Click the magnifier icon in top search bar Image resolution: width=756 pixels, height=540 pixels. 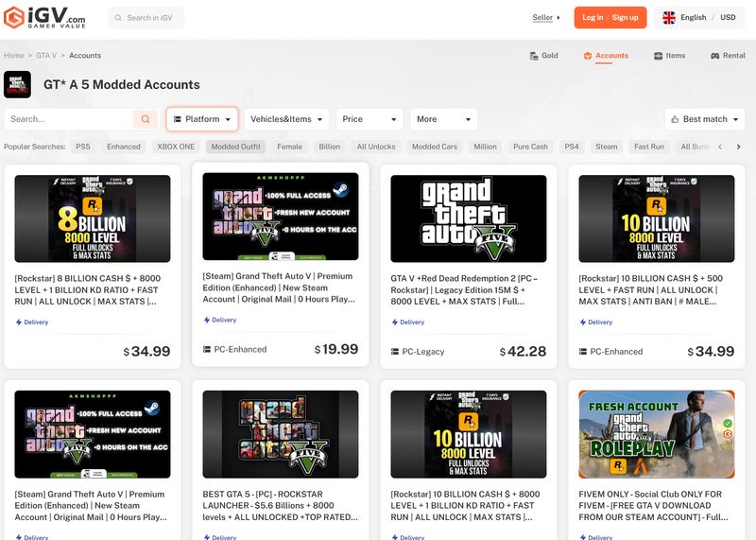click(118, 18)
